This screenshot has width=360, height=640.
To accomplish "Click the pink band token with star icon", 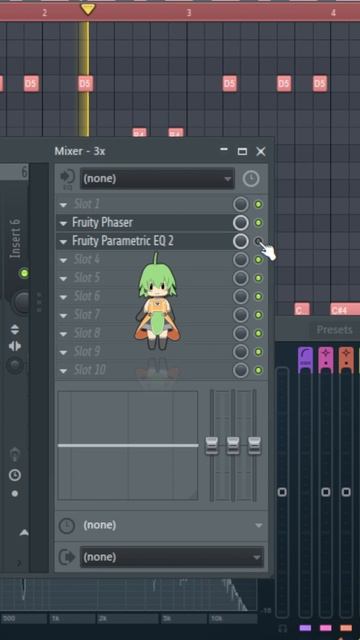I will (325, 360).
